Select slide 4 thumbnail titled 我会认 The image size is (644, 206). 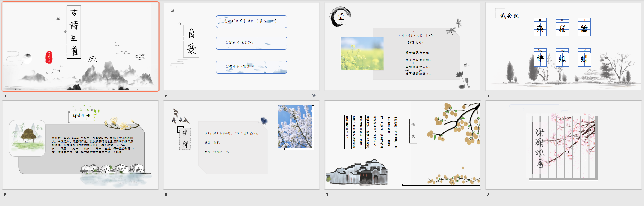[x=563, y=46]
